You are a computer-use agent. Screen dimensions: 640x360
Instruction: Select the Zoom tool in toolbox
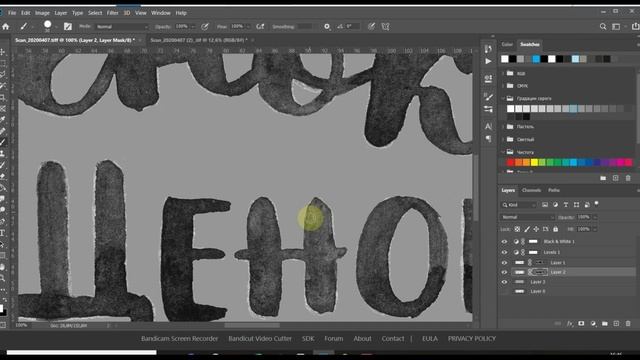3,278
